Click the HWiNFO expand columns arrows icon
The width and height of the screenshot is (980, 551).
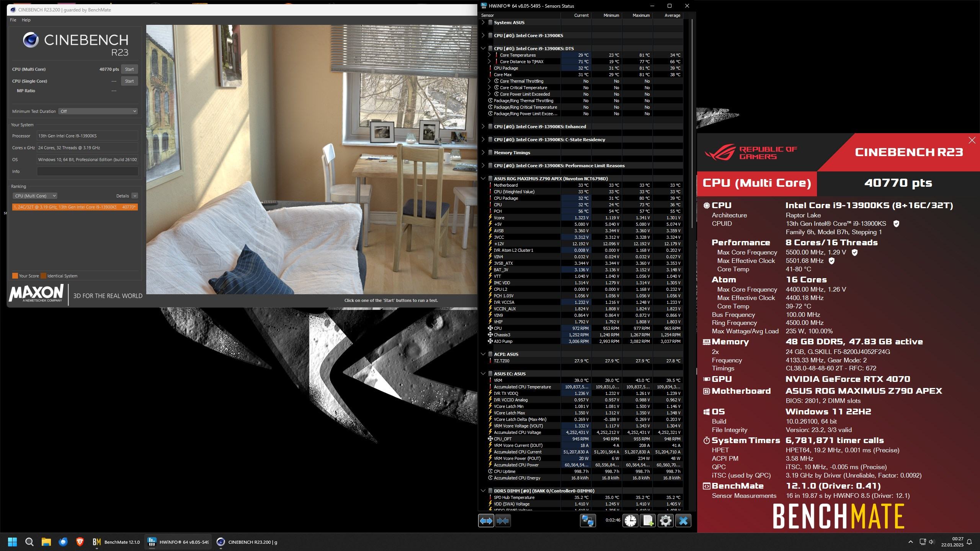[x=486, y=521]
